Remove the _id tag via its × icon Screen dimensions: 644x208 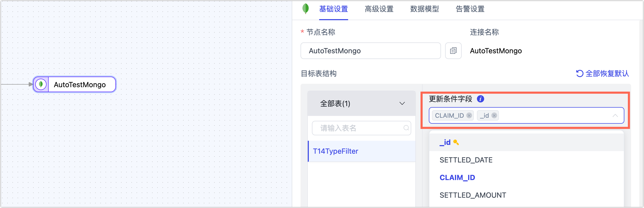(495, 116)
